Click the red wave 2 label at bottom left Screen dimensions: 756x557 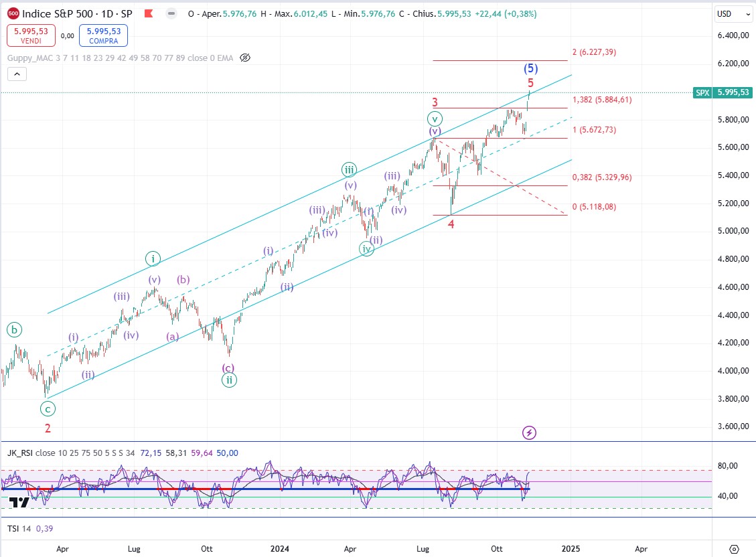point(48,428)
